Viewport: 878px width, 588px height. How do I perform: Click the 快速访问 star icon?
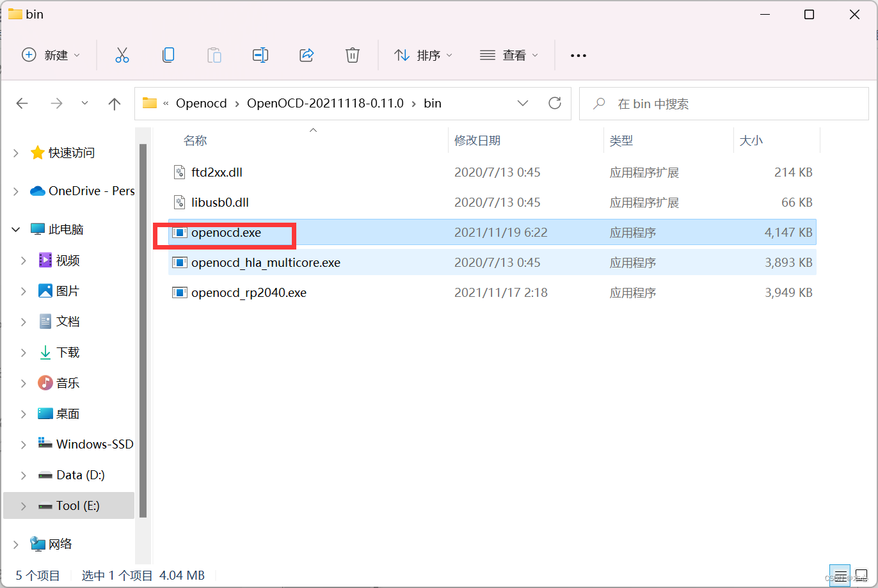[x=38, y=152]
